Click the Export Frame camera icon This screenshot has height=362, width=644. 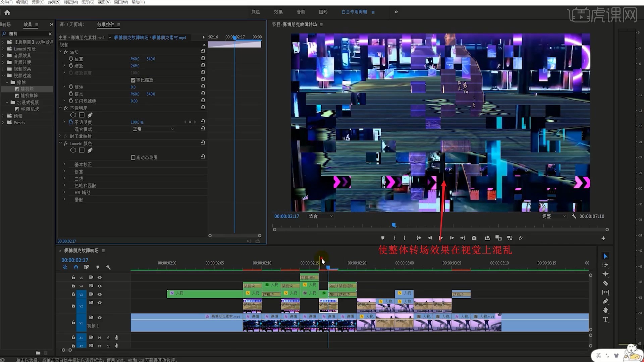474,238
